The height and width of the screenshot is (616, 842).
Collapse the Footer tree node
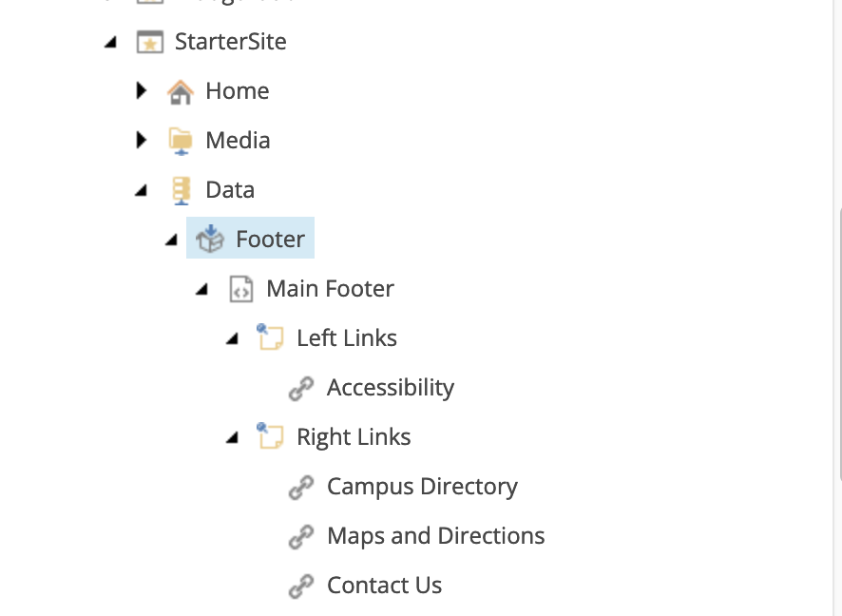pos(171,239)
